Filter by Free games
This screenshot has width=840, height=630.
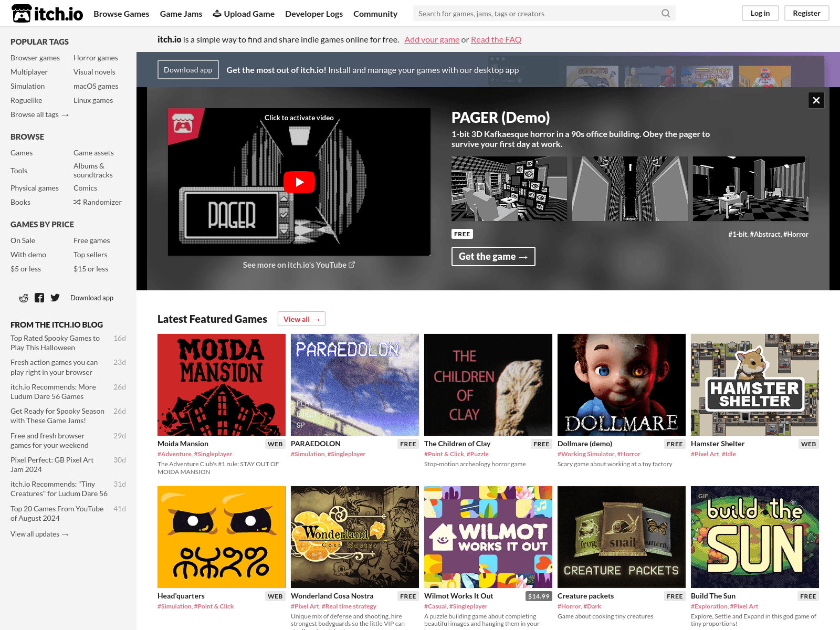click(x=92, y=240)
